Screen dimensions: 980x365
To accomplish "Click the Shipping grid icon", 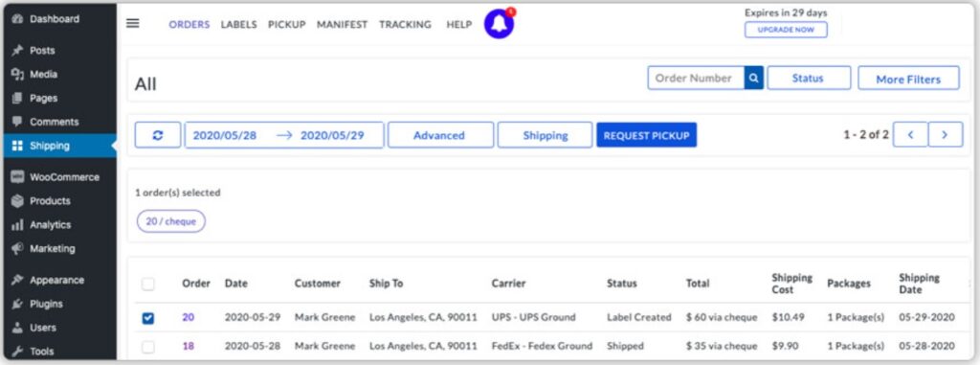I will coord(17,146).
